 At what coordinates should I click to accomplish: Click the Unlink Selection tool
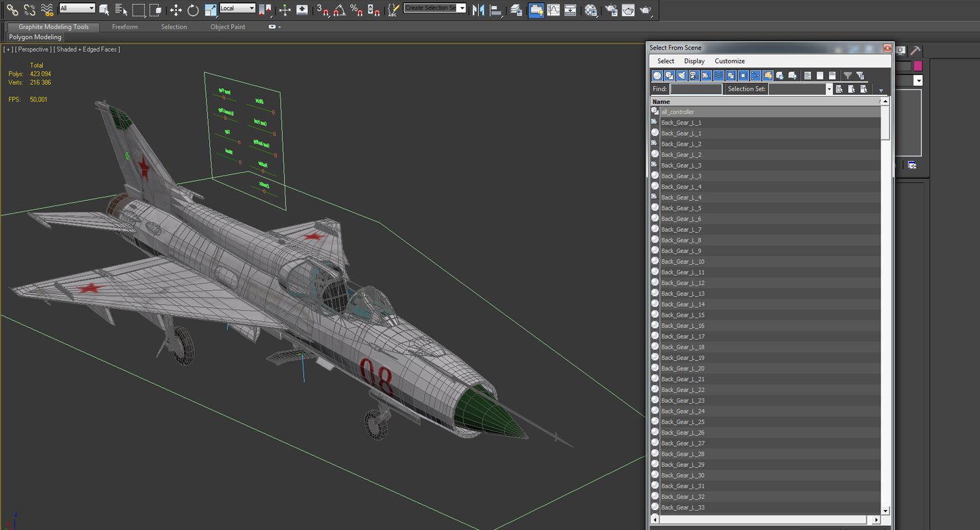[x=29, y=9]
